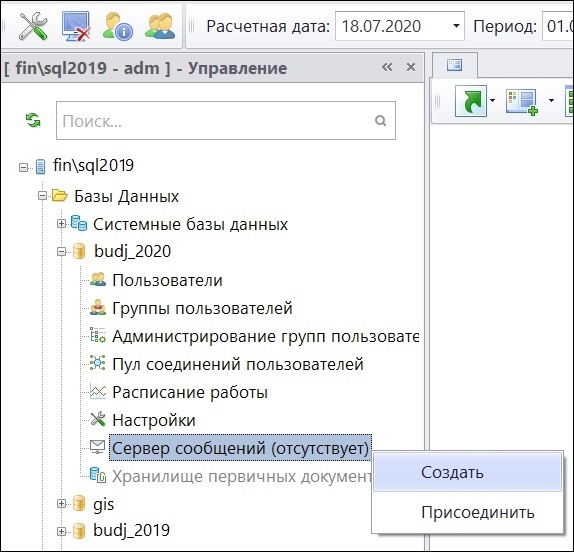Select the Пользователи tree item

(167, 280)
